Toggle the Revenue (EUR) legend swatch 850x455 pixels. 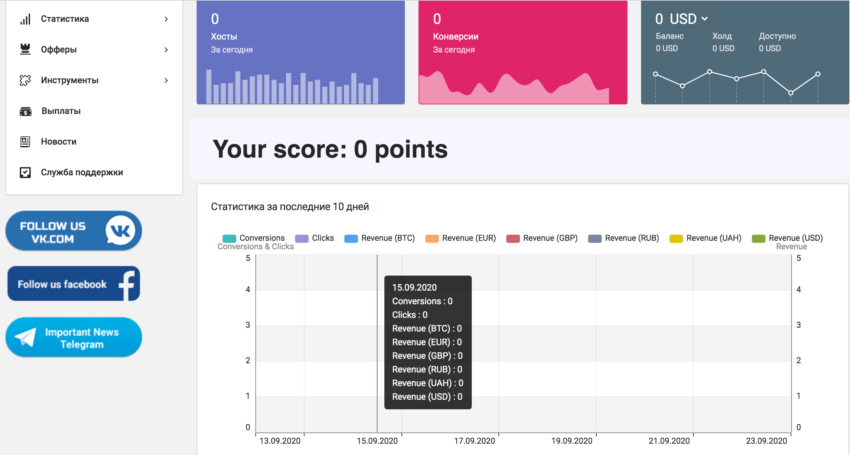(432, 239)
